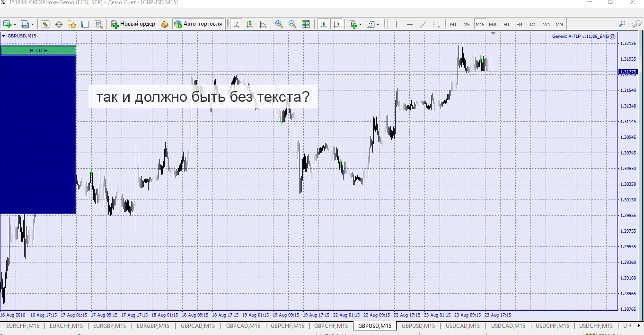The height and width of the screenshot is (335, 644).
Task: Click the smiley icon beside Generic A-TLP
Action: 612,36
